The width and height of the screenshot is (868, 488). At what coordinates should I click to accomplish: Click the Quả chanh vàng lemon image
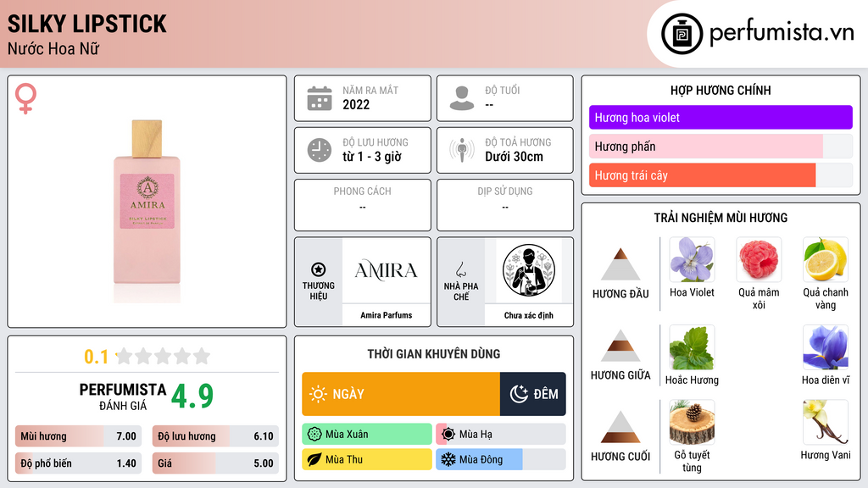coord(826,259)
